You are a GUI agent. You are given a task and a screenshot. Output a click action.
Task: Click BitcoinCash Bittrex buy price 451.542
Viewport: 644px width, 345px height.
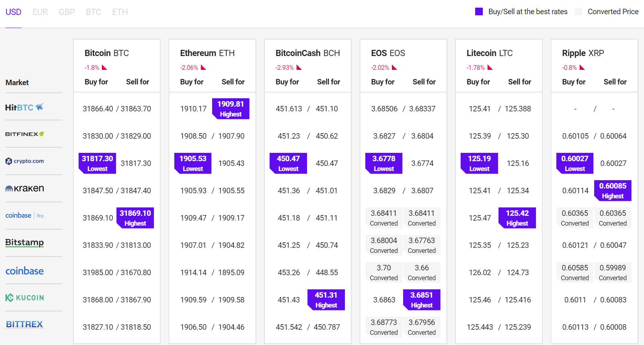pos(289,327)
